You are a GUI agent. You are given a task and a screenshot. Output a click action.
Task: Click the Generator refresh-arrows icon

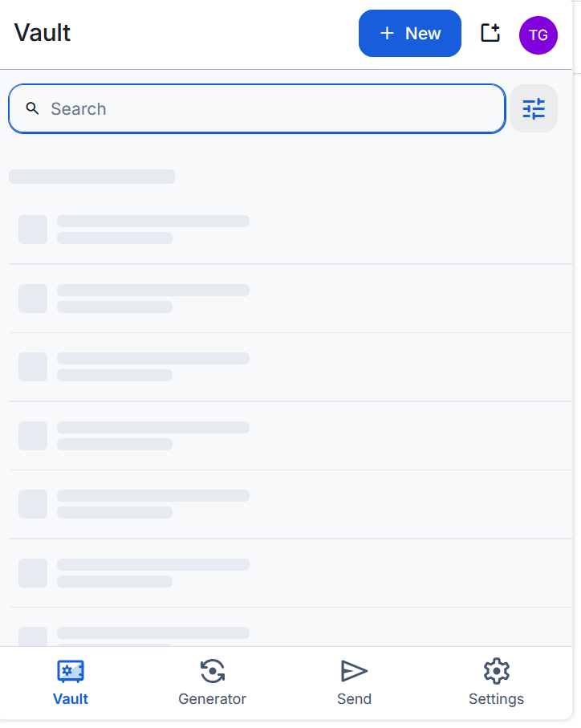[213, 671]
